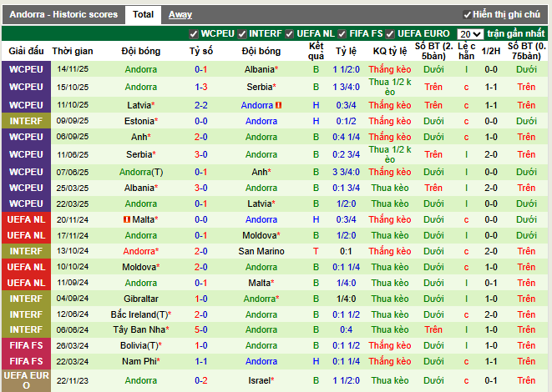This screenshot has width=552, height=392.
Task: Open the Tây Ban Nha team link
Action: (138, 329)
